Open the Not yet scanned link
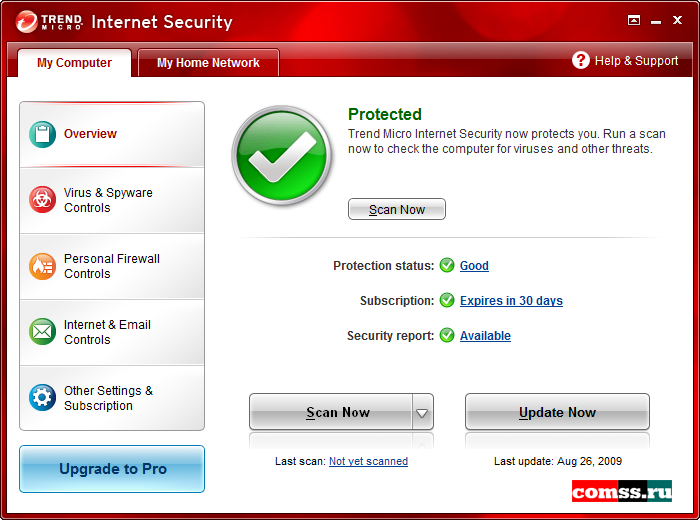 [x=368, y=461]
